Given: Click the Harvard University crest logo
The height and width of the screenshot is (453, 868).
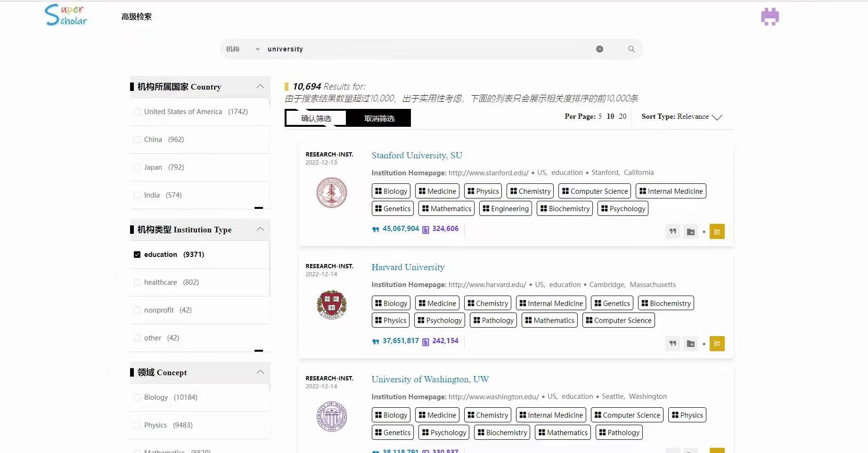Looking at the screenshot, I should point(331,305).
